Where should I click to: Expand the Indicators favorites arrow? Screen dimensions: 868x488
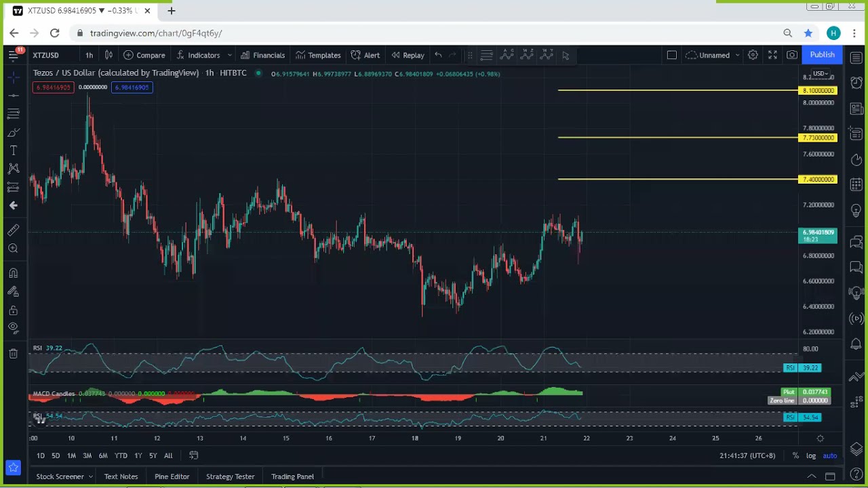230,56
